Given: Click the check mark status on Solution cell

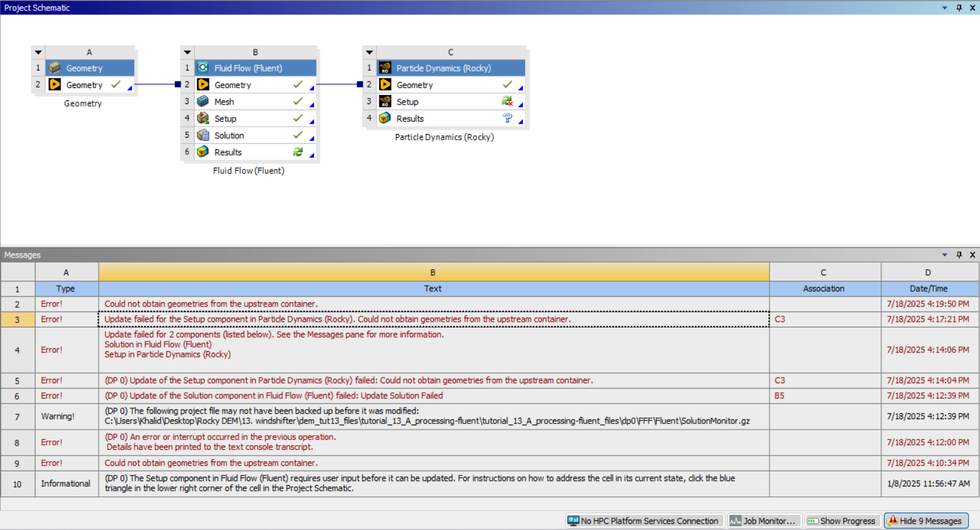Looking at the screenshot, I should [298, 135].
